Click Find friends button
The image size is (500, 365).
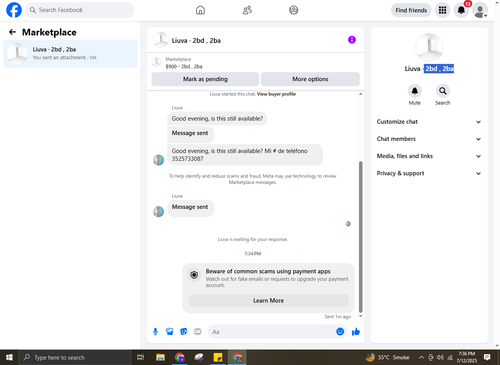pos(411,10)
